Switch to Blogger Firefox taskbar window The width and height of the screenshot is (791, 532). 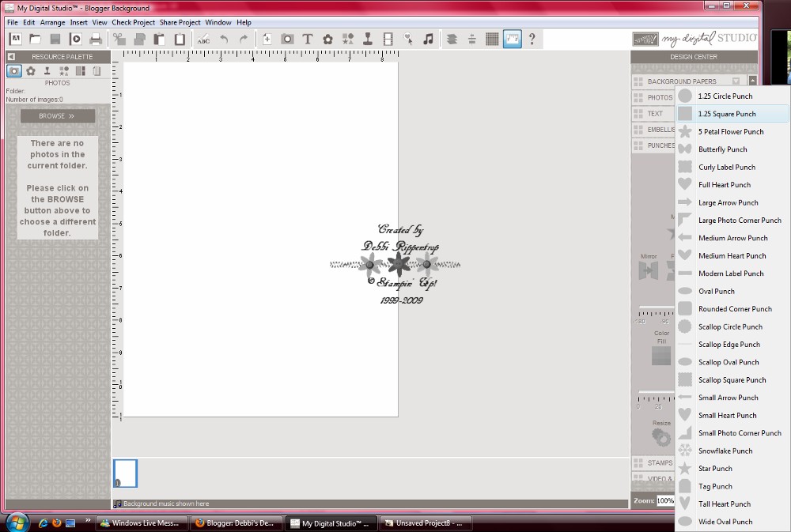(235, 523)
